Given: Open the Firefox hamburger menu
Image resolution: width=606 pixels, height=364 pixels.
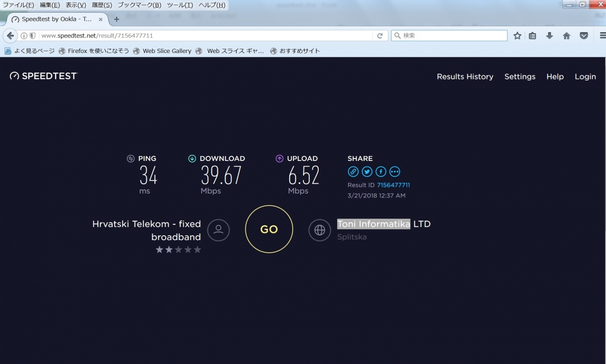Looking at the screenshot, I should (x=602, y=36).
